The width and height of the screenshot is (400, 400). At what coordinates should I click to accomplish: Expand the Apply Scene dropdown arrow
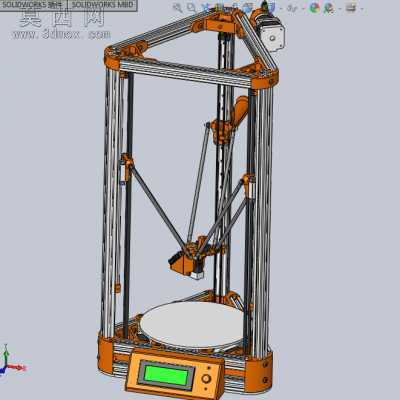340,8
